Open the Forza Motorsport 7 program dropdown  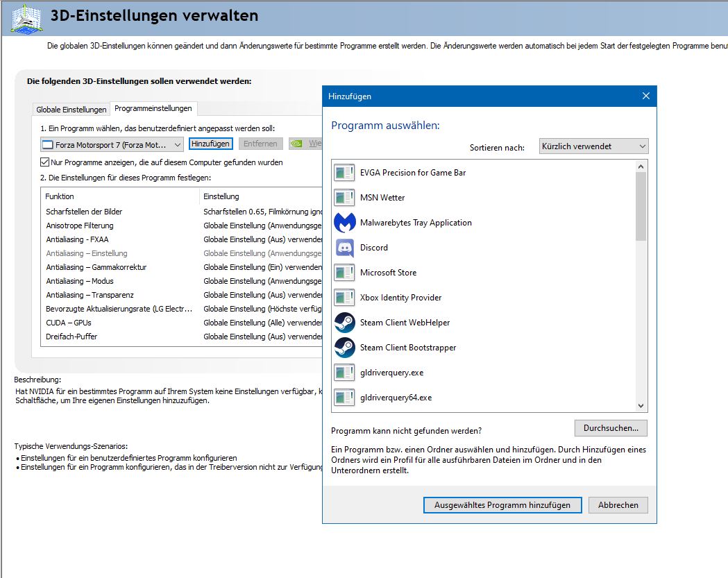pos(112,145)
